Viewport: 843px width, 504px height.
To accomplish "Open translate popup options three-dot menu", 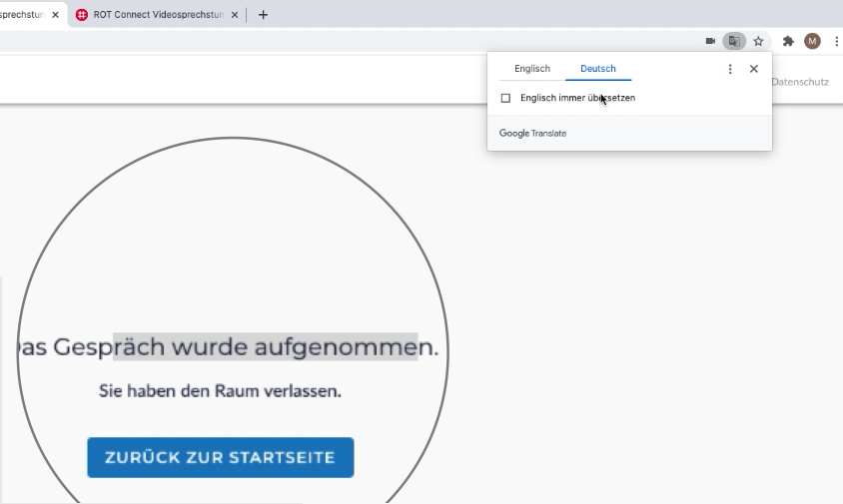I will pos(730,69).
